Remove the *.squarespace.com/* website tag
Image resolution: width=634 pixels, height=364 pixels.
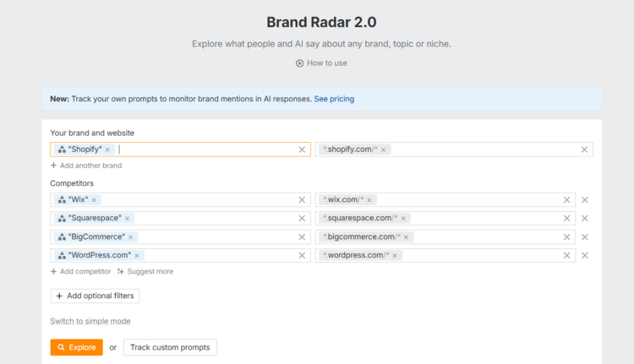[x=403, y=219]
